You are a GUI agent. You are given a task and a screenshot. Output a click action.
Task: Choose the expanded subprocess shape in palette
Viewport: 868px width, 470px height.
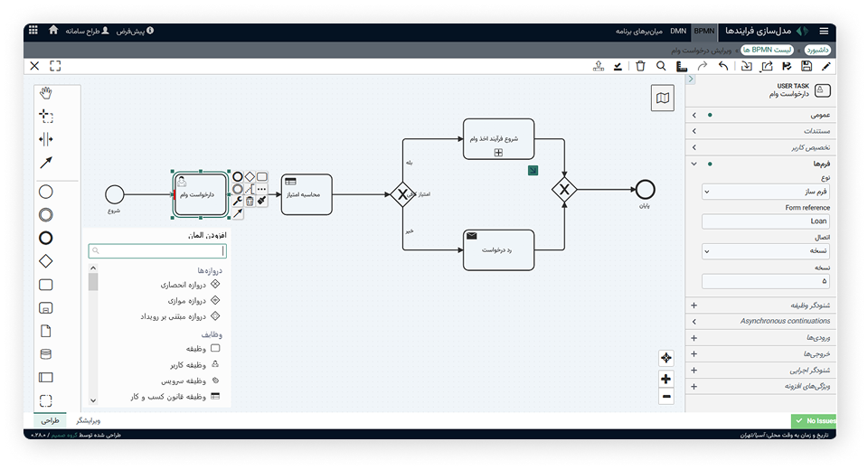click(46, 308)
